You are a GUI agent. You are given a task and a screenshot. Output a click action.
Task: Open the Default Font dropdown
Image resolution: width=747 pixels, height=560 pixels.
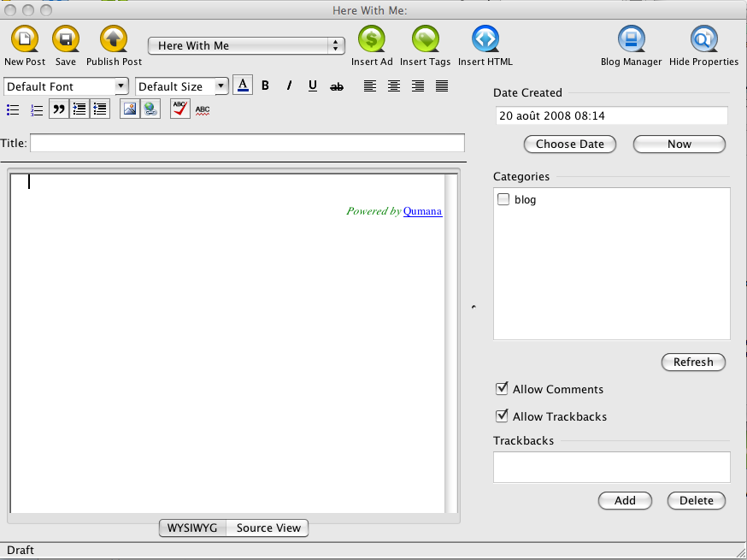tap(66, 86)
